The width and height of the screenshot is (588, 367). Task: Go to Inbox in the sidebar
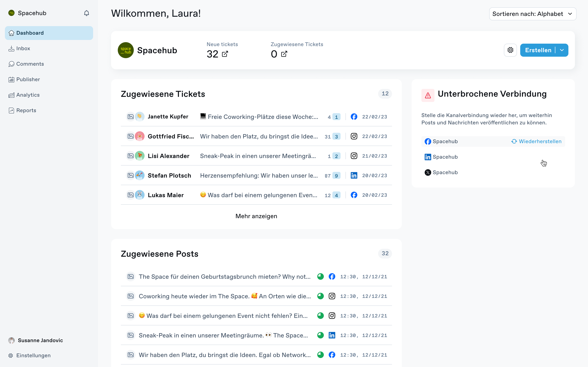pyautogui.click(x=23, y=49)
